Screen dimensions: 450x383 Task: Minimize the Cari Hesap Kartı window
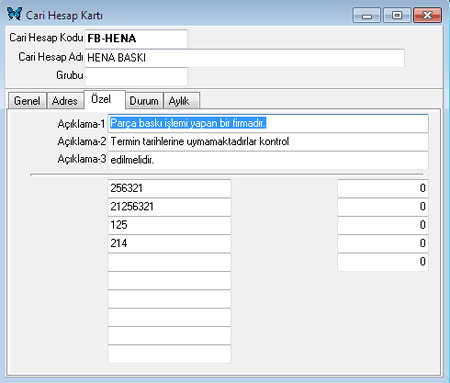pos(367,15)
